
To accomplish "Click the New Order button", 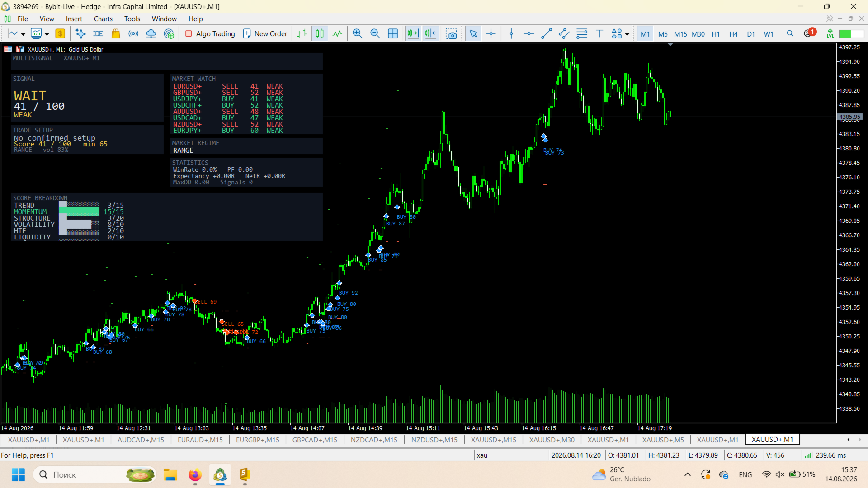I will 265,33.
